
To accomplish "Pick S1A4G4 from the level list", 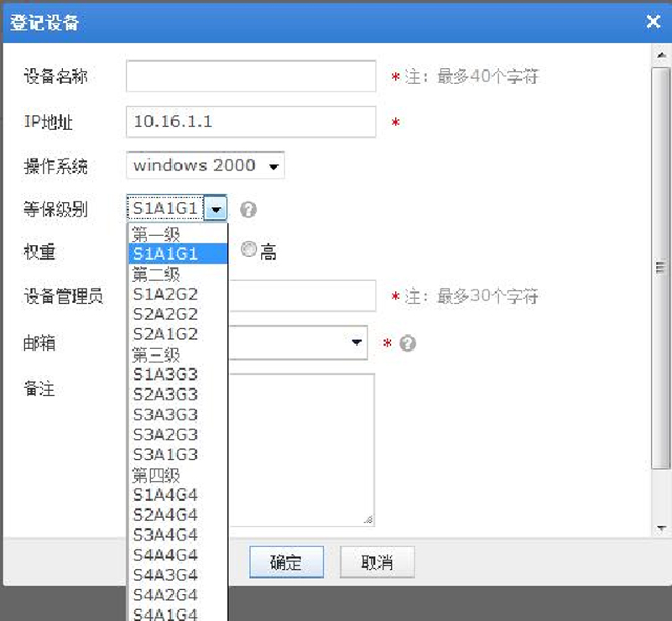I will pyautogui.click(x=178, y=495).
